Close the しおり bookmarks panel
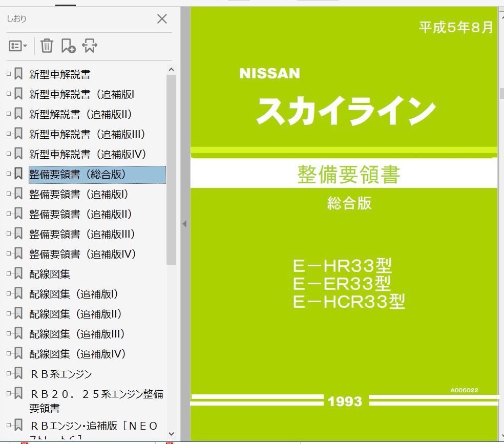This screenshot has height=444, width=504. 162,18
